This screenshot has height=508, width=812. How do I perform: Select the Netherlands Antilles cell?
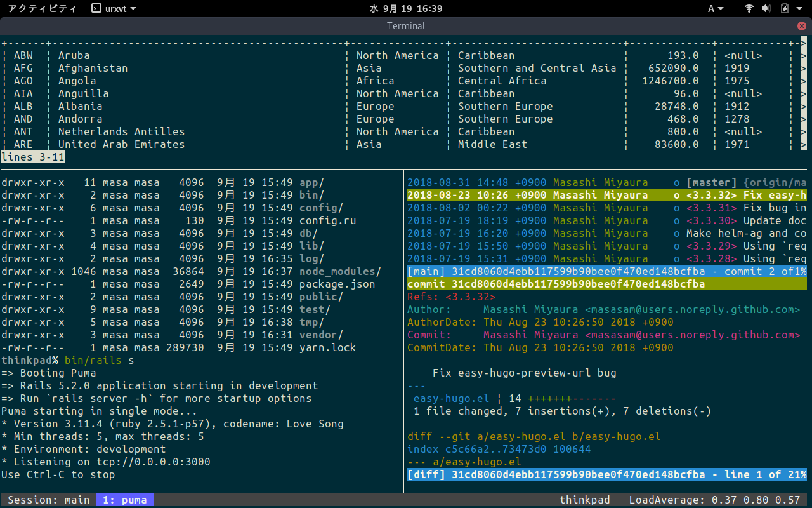coord(122,131)
